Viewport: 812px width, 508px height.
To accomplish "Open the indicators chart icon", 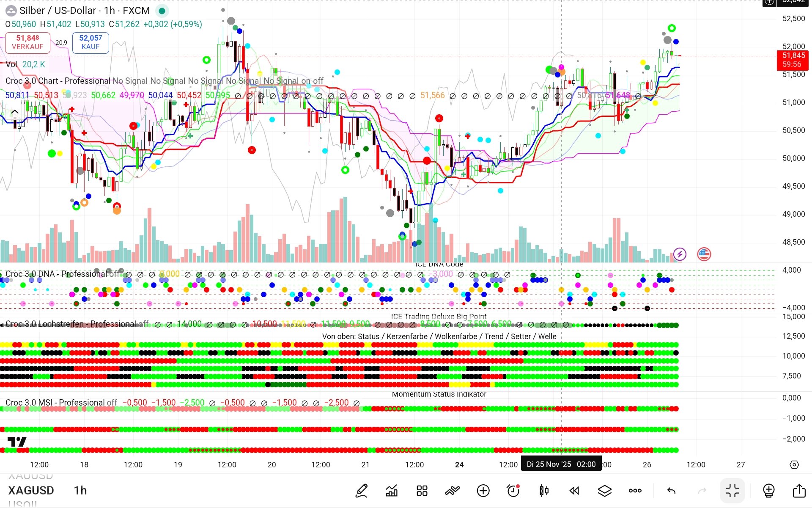I will [x=392, y=491].
